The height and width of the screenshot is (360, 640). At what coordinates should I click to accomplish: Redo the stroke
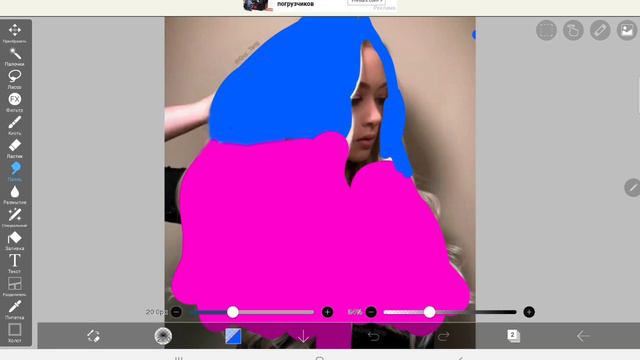pyautogui.click(x=443, y=336)
